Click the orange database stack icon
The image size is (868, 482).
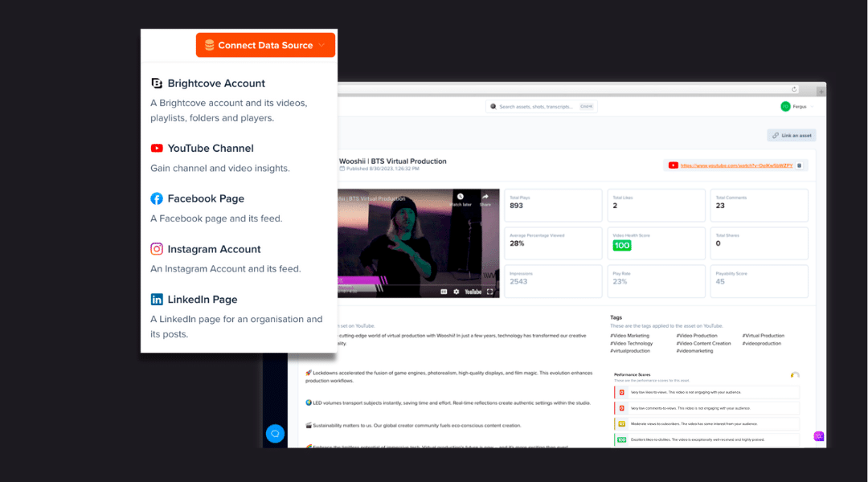(209, 45)
